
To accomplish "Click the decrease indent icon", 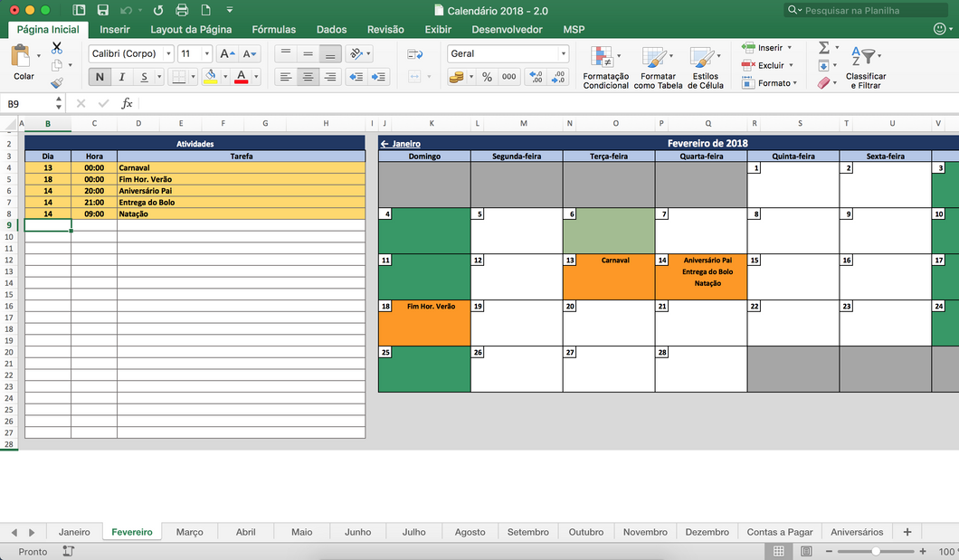I will point(356,77).
